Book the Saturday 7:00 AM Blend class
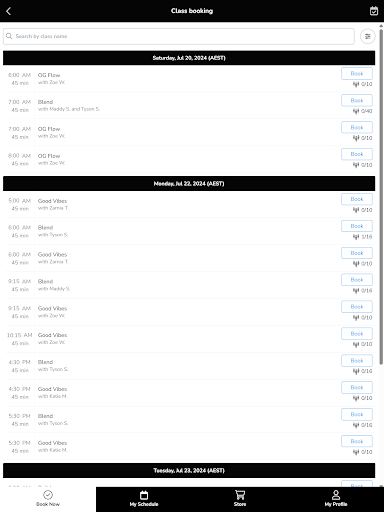384x512 pixels. 357,100
